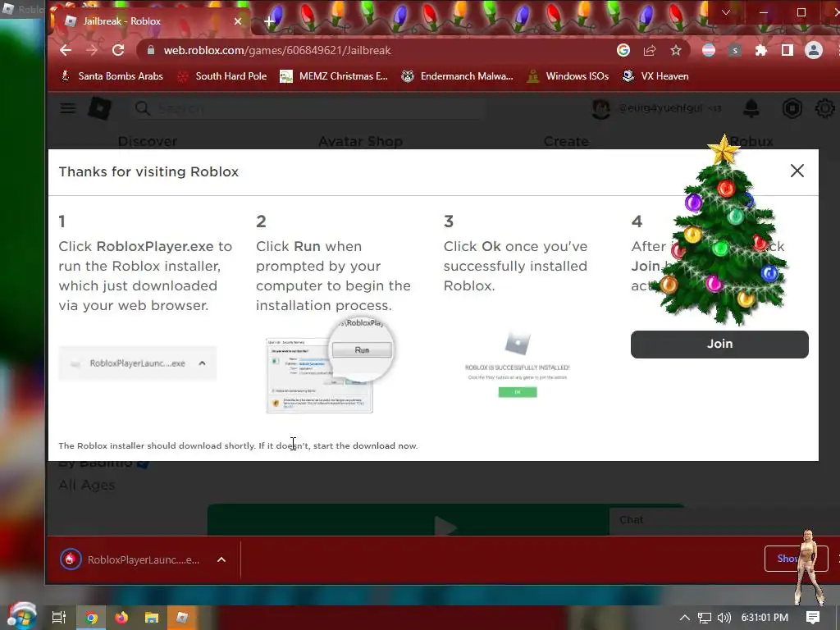This screenshot has width=840, height=630.
Task: Click the 6:31:01 PM clock
Action: (765, 618)
